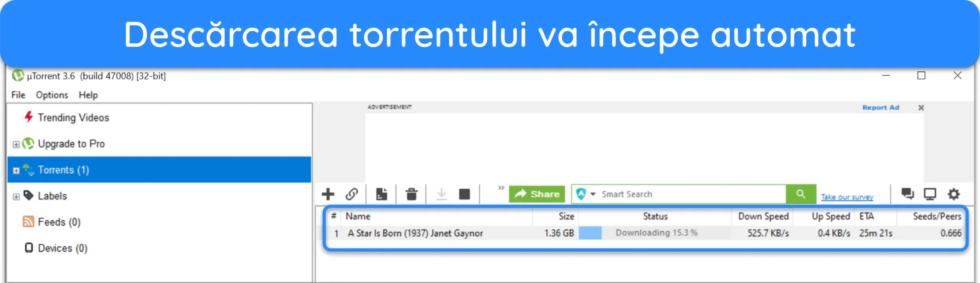Select Feeds (0) in the sidebar
This screenshot has height=283, width=980.
pyautogui.click(x=59, y=222)
